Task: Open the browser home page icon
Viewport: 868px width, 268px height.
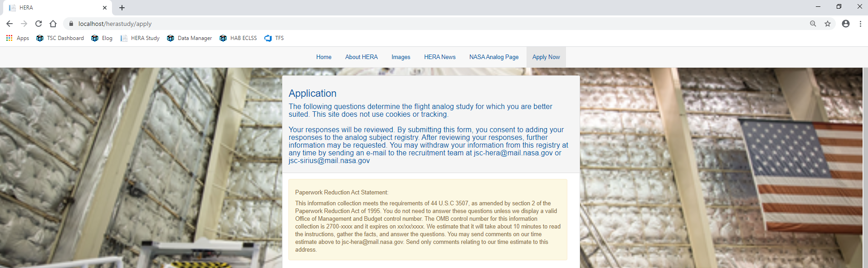Action: tap(53, 24)
